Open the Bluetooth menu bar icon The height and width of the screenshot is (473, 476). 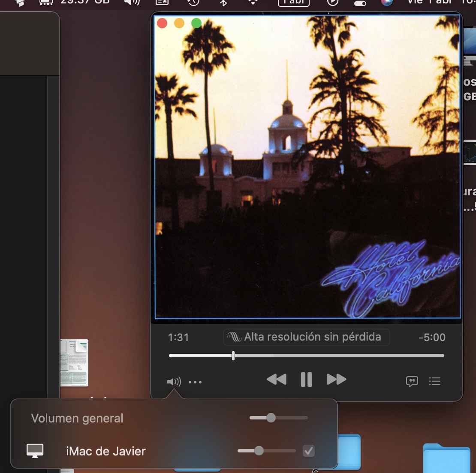click(x=224, y=2)
